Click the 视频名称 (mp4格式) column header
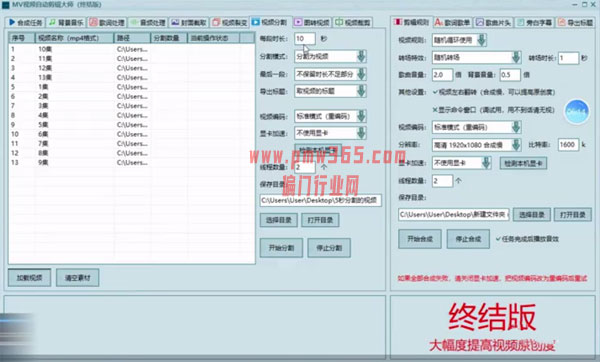This screenshot has width=600, height=362. click(74, 38)
